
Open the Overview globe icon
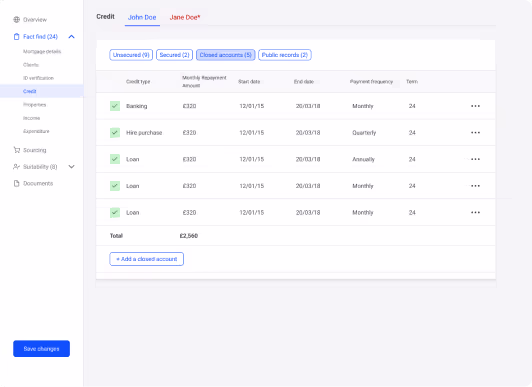coord(16,20)
